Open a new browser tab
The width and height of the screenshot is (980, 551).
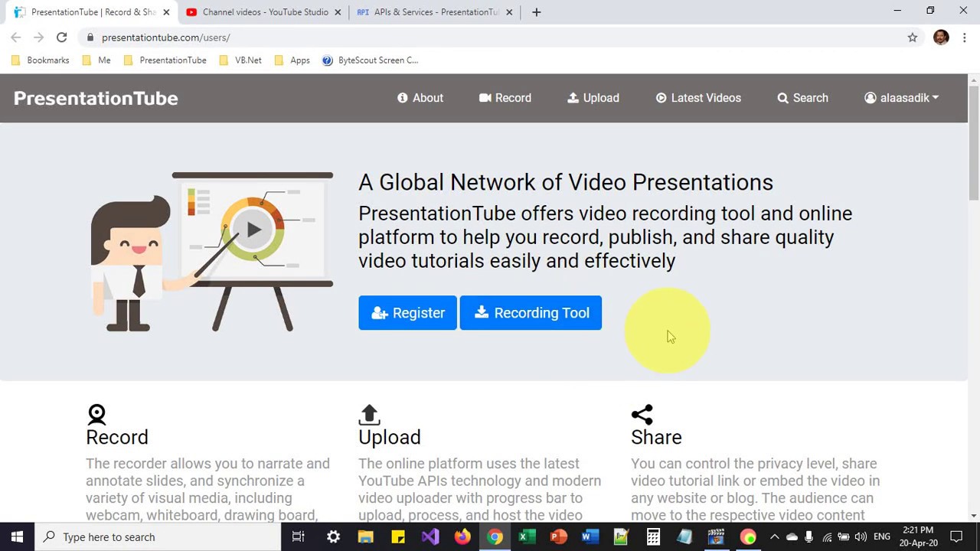pos(537,12)
